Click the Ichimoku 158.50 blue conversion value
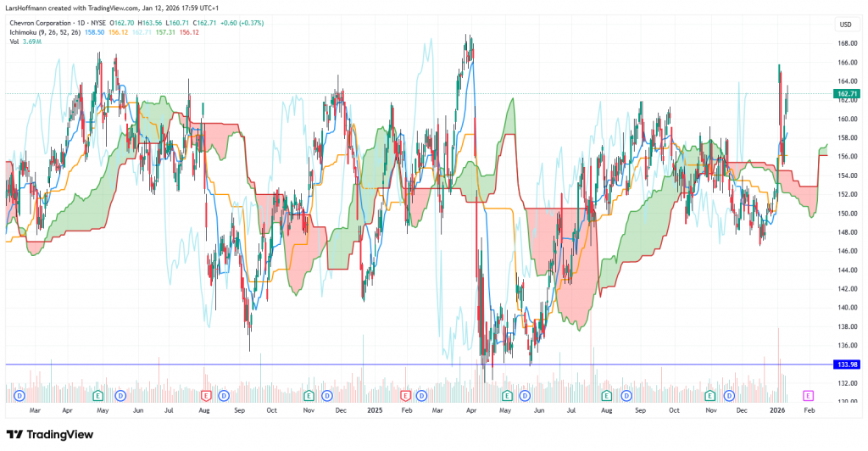 click(94, 31)
